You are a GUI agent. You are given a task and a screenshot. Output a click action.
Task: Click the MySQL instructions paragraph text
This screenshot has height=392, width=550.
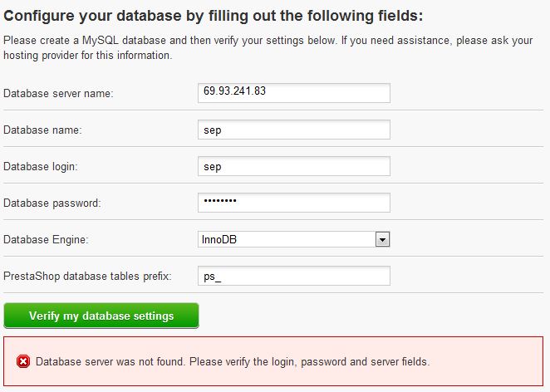pos(268,47)
